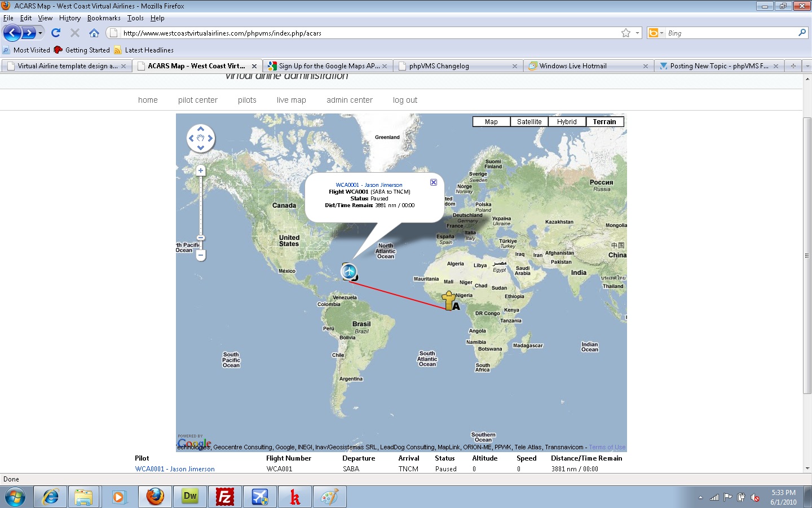
Task: Close the flight WCA001 info balloon
Action: pos(434,182)
